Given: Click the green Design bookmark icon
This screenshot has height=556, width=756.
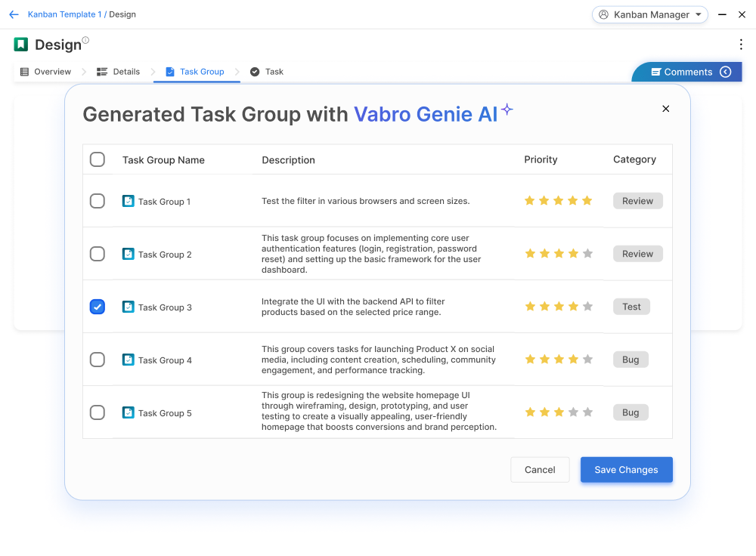Looking at the screenshot, I should pos(21,45).
